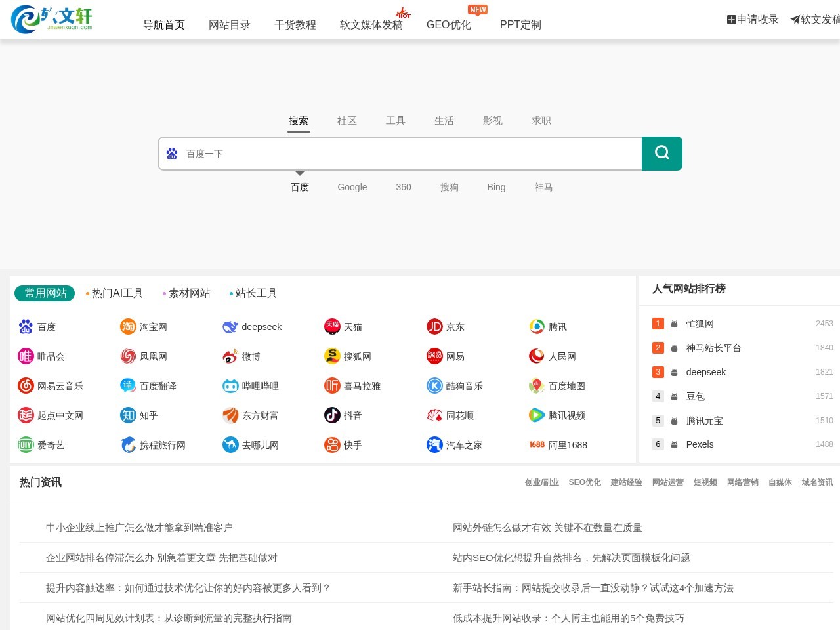Open the 京东 JD icon
Image resolution: width=840 pixels, height=630 pixels.
434,327
